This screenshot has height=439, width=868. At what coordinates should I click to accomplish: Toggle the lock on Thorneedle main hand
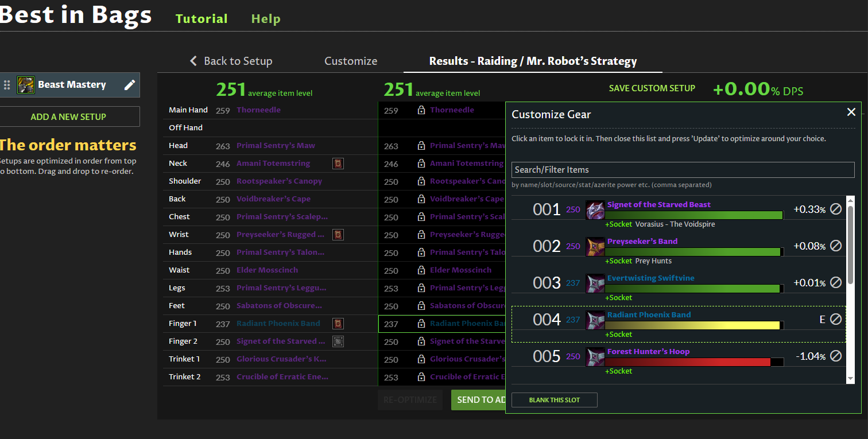(x=421, y=110)
